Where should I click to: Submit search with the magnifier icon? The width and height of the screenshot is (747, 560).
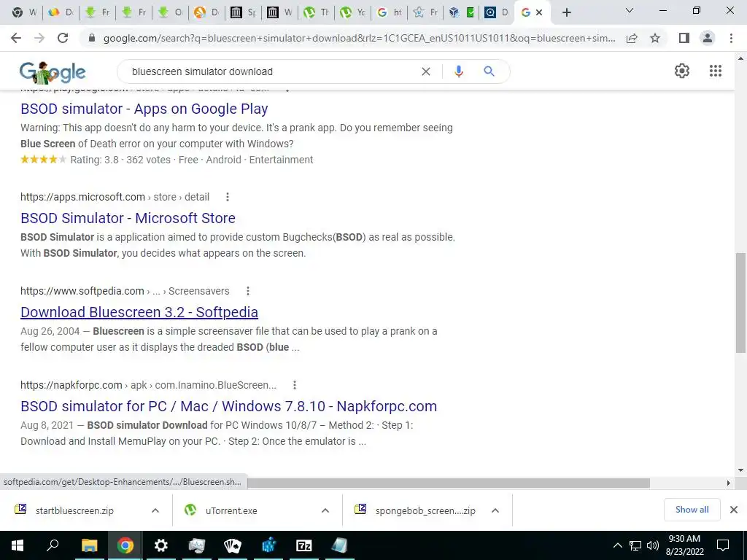(489, 71)
